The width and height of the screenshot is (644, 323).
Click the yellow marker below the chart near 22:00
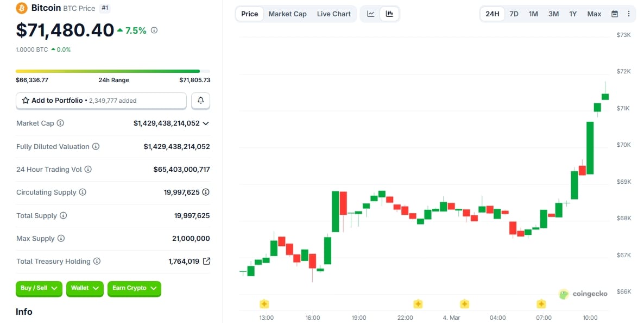point(418,304)
